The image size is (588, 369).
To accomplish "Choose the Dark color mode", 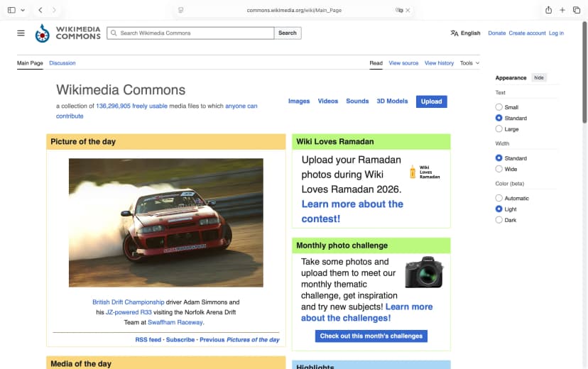I will 499,220.
